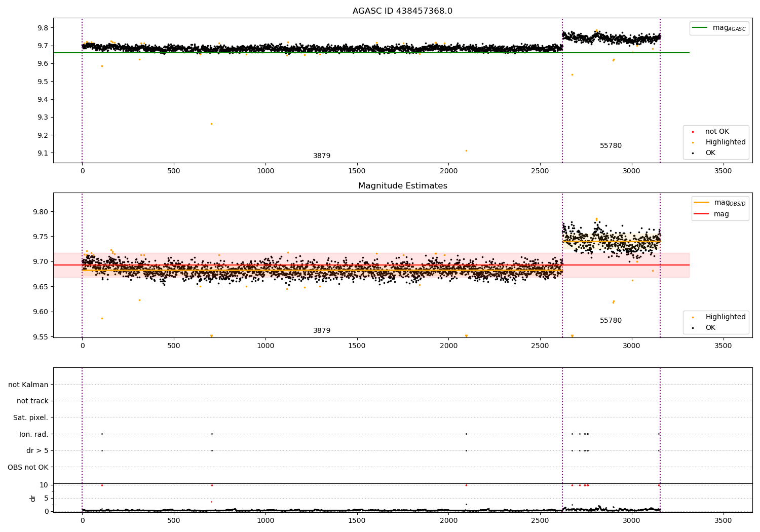Screen dimensions: 760x532
Task: Click orange outlier point near 9.26 in top plot
Action: pyautogui.click(x=211, y=124)
